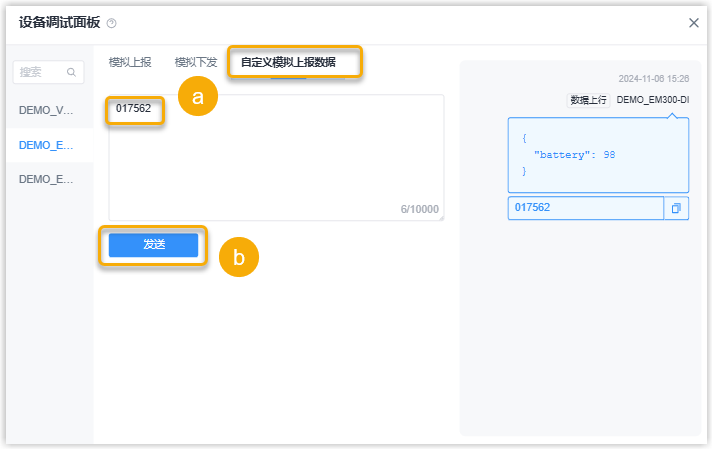713x450 pixels.
Task: Focus the 搜索 device search field
Action: point(40,72)
